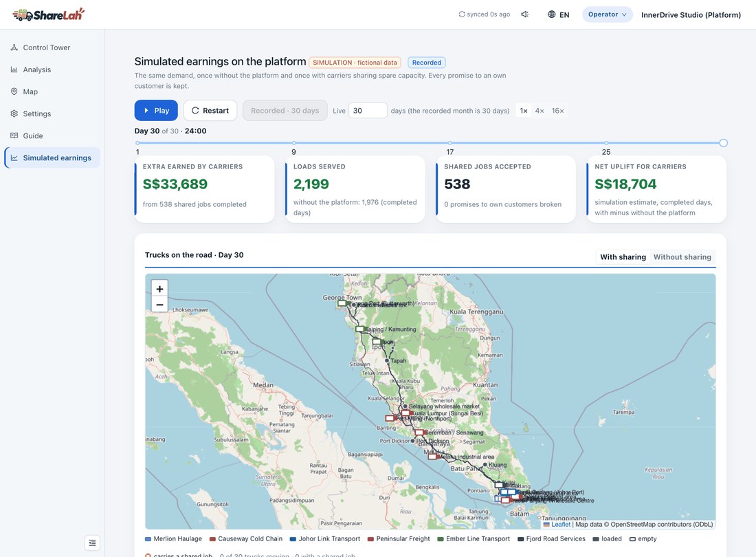Click the Recorded badge
The width and height of the screenshot is (756, 557).
point(427,63)
